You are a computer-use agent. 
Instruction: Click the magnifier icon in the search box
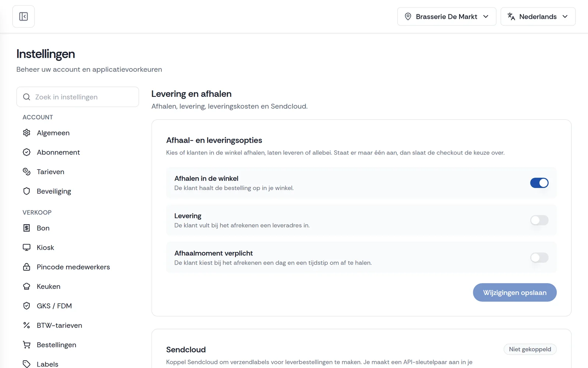[x=26, y=97]
